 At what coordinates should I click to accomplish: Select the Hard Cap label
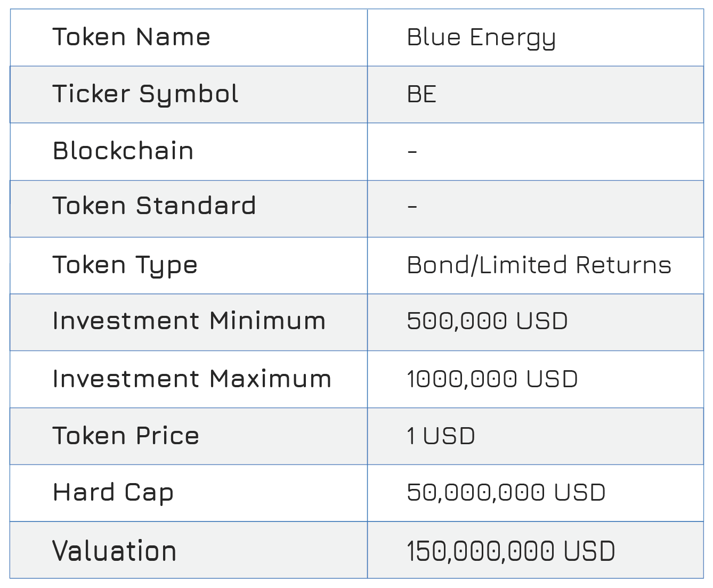pyautogui.click(x=113, y=493)
